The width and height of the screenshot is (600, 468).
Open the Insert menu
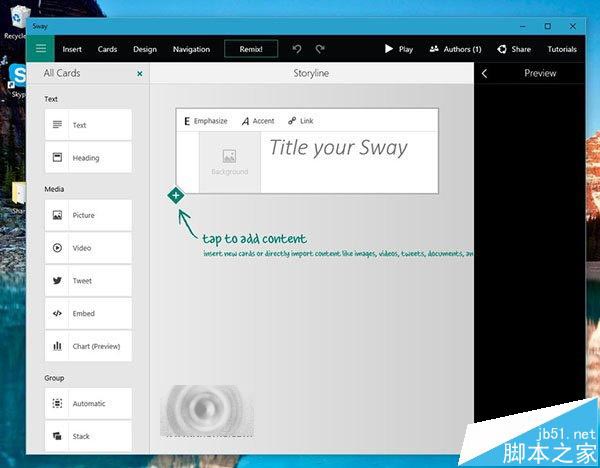pyautogui.click(x=72, y=49)
